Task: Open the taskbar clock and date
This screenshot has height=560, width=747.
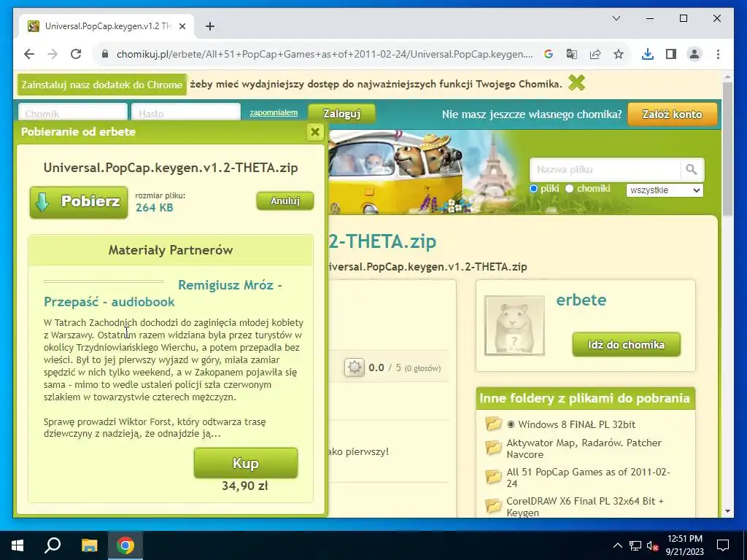Action: point(684,545)
